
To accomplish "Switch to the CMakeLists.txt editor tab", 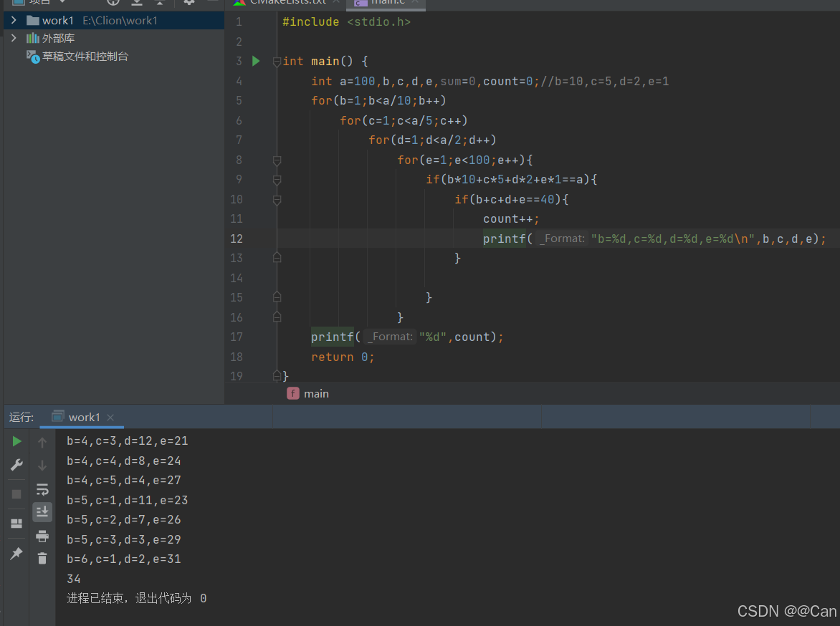I will (x=287, y=3).
